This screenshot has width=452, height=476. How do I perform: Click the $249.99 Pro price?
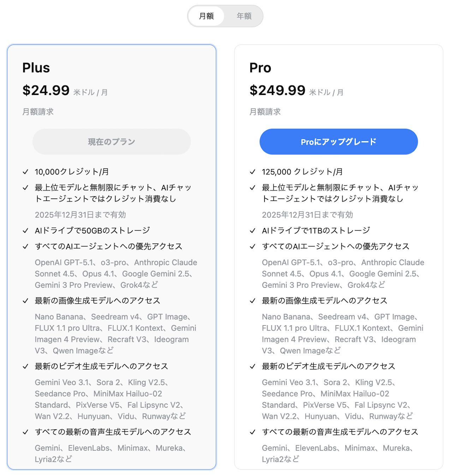coord(277,90)
